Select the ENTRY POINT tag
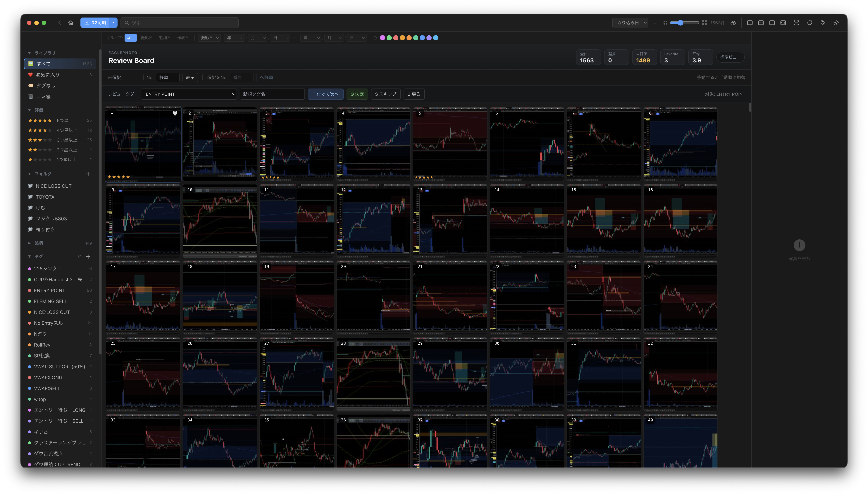This screenshot has height=495, width=868. 60,290
